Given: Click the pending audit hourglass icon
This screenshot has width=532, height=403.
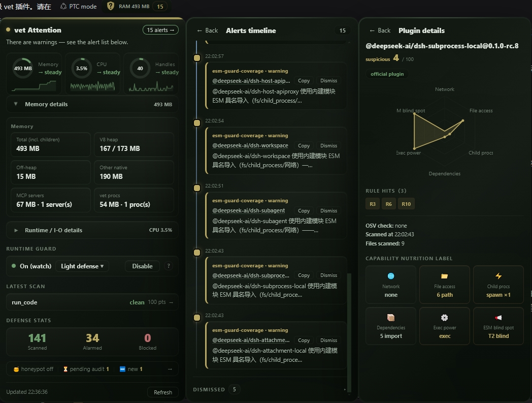Looking at the screenshot, I should [x=65, y=369].
